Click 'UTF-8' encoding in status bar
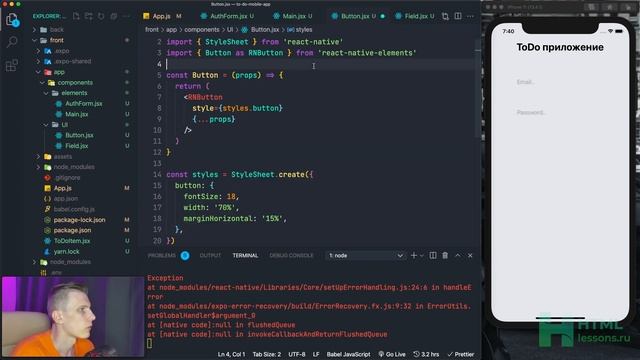This screenshot has width=640, height=360. (297, 354)
